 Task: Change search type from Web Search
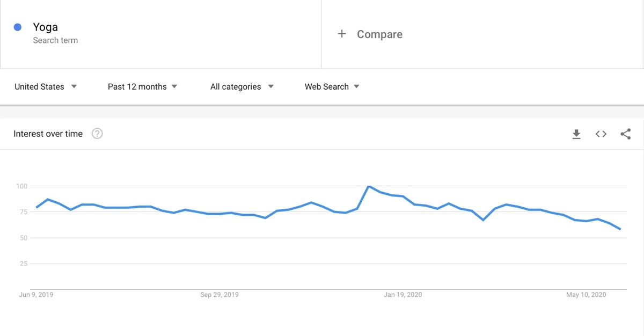coord(327,86)
